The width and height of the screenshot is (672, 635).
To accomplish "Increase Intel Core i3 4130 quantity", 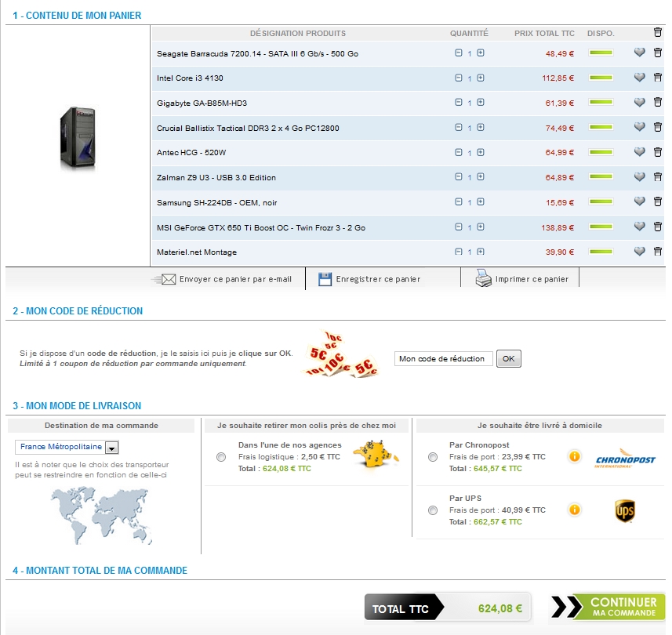I will [481, 78].
